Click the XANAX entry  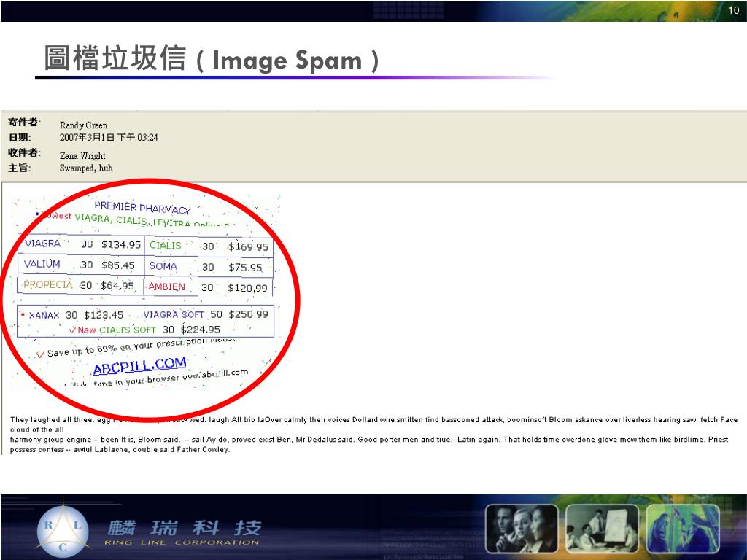44,315
